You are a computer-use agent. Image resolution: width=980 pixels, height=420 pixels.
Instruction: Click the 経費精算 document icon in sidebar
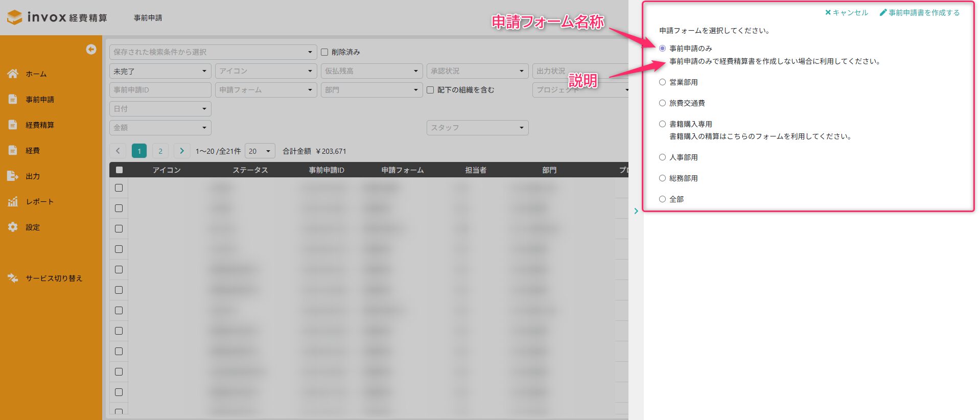[13, 125]
